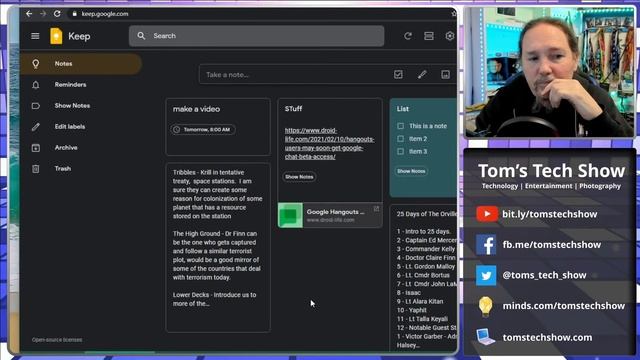The height and width of the screenshot is (360, 640).
Task: Click the Search input field
Action: pyautogui.click(x=256, y=36)
